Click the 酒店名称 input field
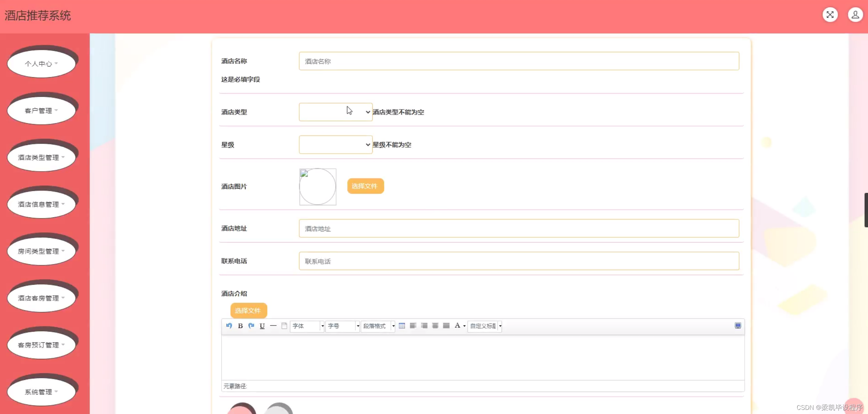 click(x=519, y=61)
